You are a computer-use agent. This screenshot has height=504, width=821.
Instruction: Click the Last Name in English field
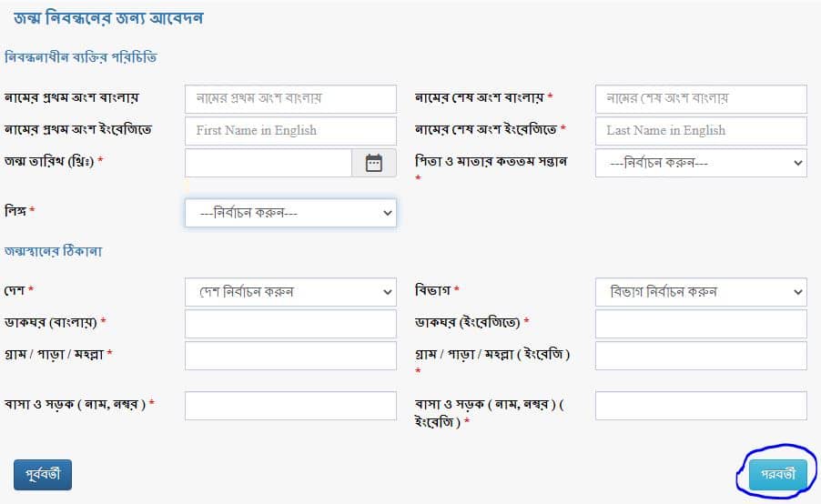tap(701, 130)
